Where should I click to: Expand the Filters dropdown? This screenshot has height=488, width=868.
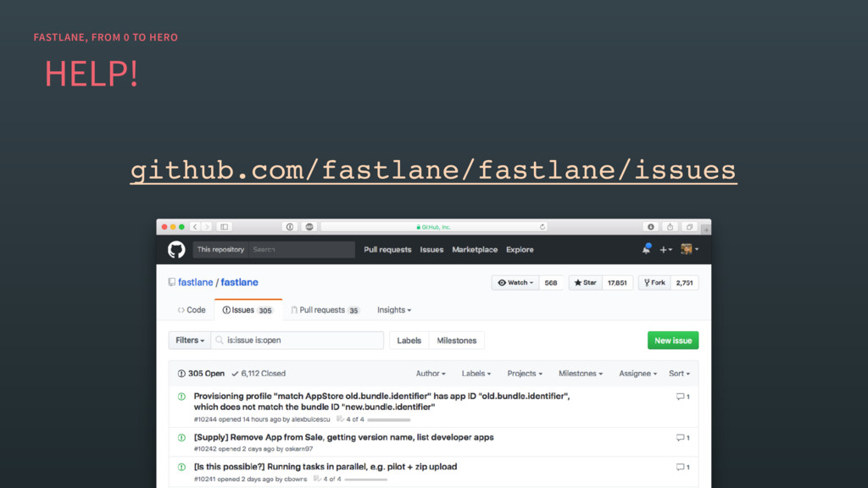[190, 341]
